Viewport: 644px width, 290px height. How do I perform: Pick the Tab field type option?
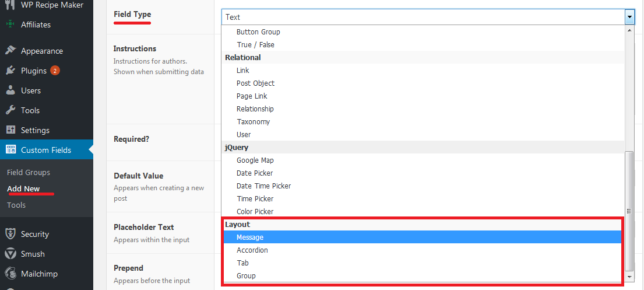[421, 263]
